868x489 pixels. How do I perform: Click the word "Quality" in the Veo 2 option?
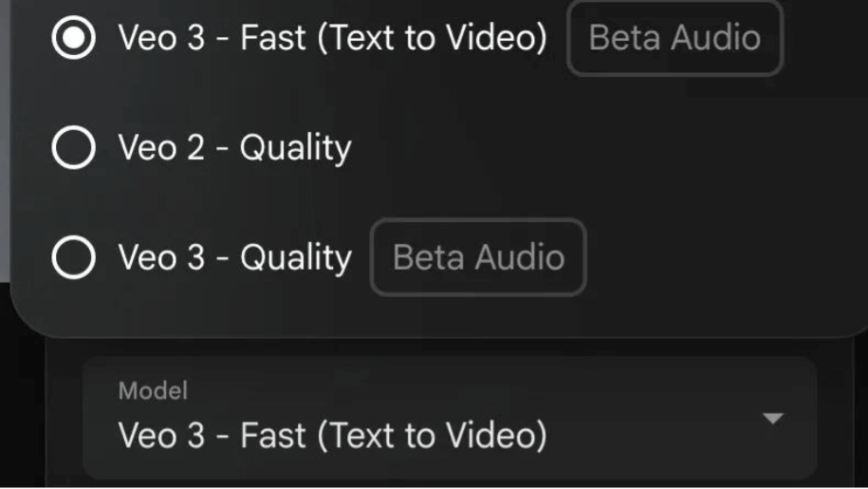tap(295, 148)
